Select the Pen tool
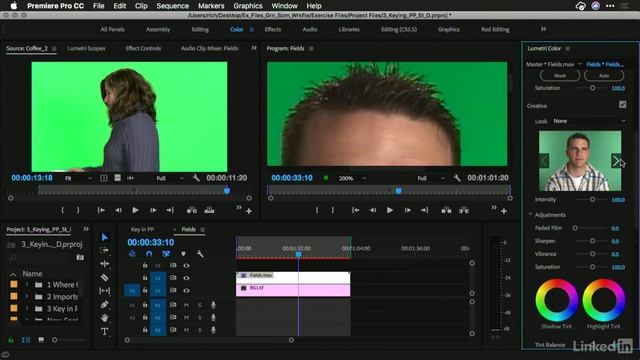 point(104,304)
